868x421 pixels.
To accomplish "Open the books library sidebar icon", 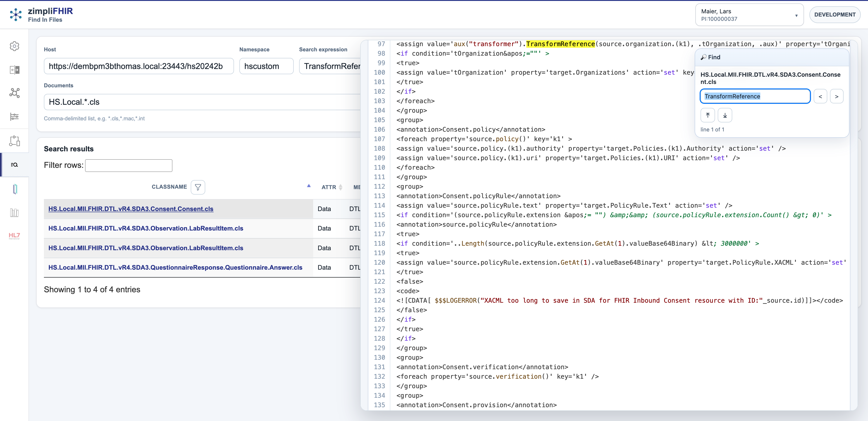I will pyautogui.click(x=14, y=212).
